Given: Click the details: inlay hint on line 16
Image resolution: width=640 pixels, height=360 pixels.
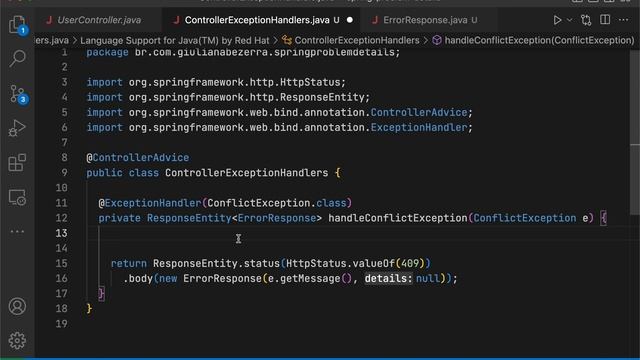Looking at the screenshot, I should 388,278.
